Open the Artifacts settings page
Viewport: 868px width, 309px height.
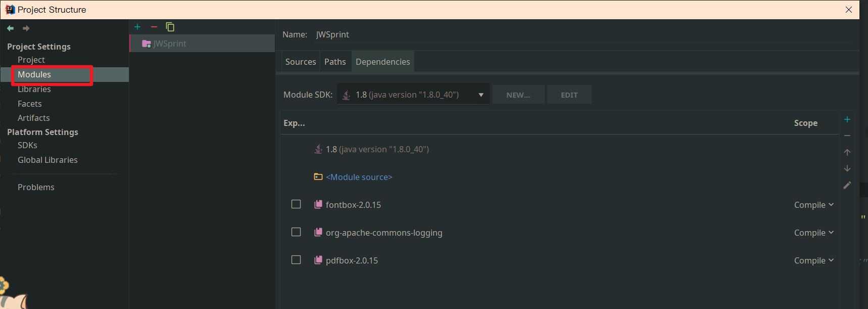34,118
